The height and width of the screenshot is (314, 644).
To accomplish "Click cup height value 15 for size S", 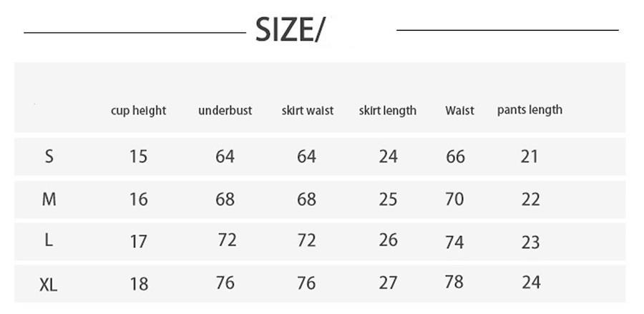I will [138, 157].
